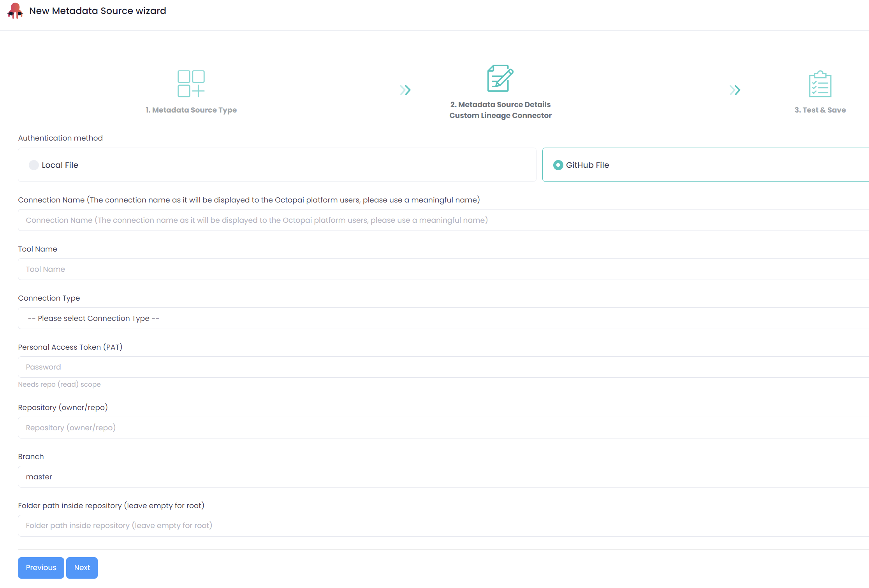
Task: Click the chevron arrows after step 1
Action: coord(405,90)
